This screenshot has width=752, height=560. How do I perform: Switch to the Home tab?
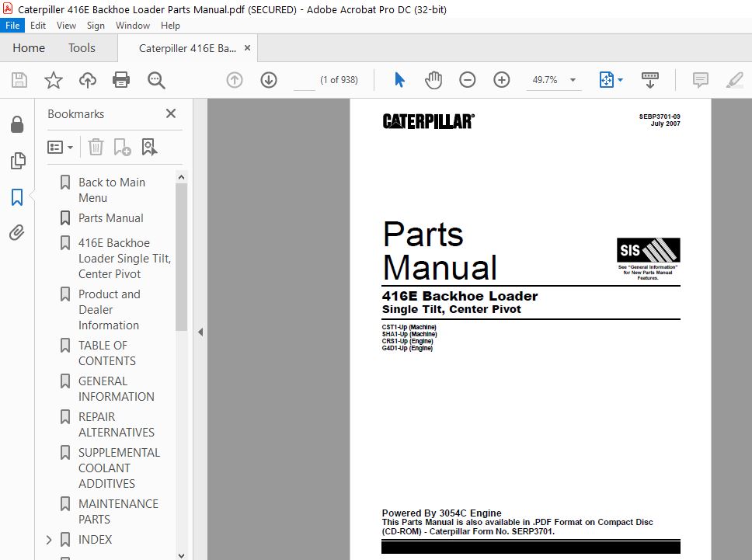coord(29,48)
